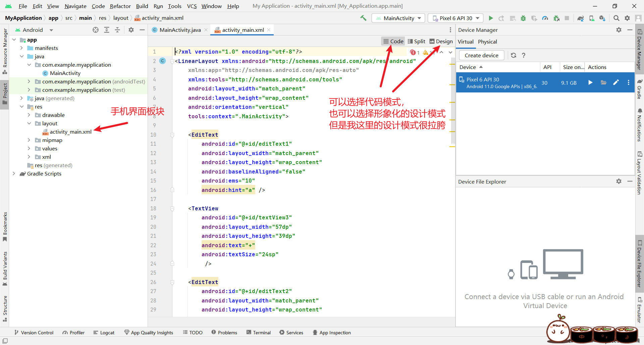Open editor tabs more options menu
The height and width of the screenshot is (345, 644).
pos(450,30)
